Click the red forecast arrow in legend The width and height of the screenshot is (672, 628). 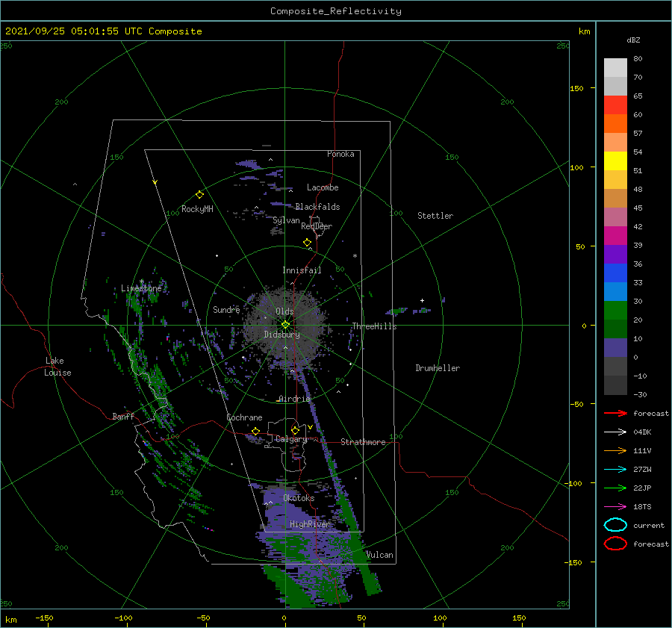pyautogui.click(x=615, y=413)
